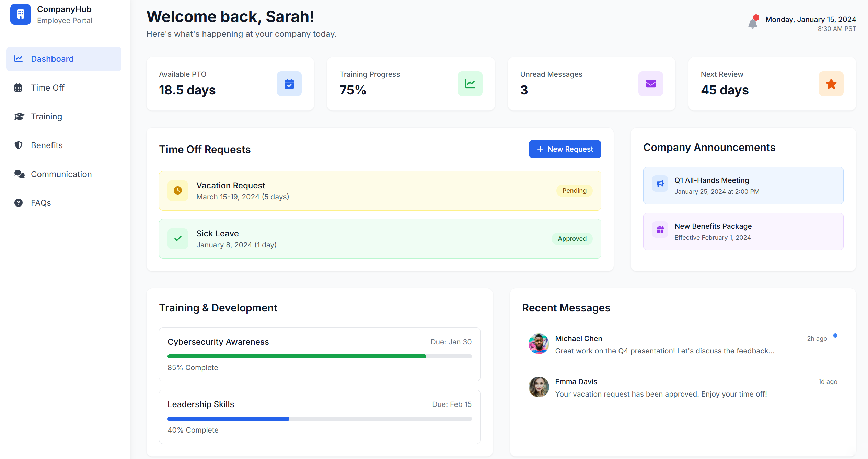This screenshot has width=868, height=459.
Task: Click the Available PTO calendar icon
Action: pos(289,84)
